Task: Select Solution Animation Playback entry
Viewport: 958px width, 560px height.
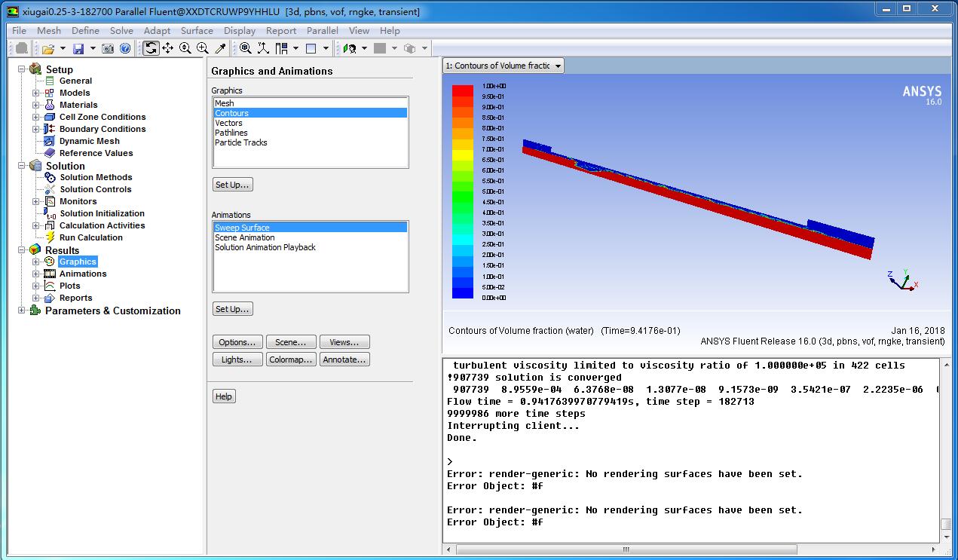Action: click(x=310, y=247)
